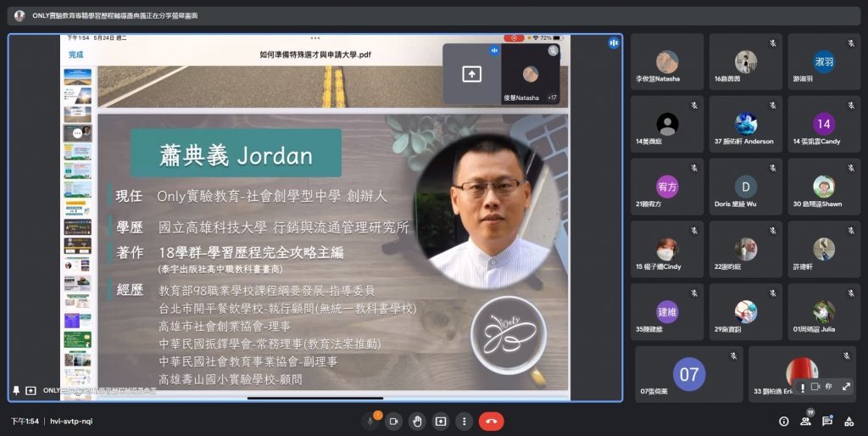This screenshot has width=868, height=436.
Task: Pin the shared presentation using the pin icon
Action: coord(17,390)
